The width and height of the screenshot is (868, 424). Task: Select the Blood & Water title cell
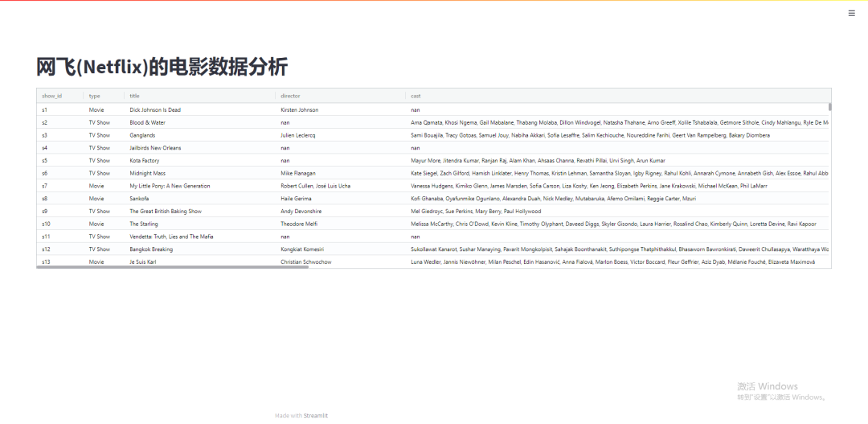tap(148, 122)
